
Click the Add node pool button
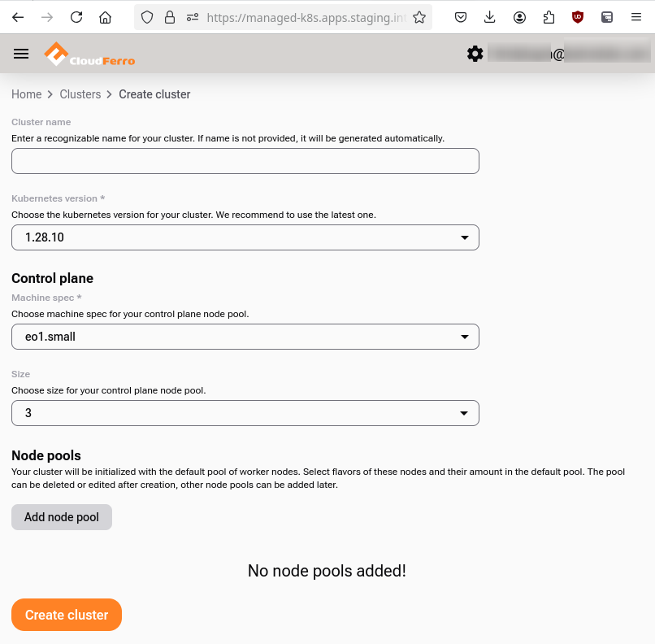(61, 516)
